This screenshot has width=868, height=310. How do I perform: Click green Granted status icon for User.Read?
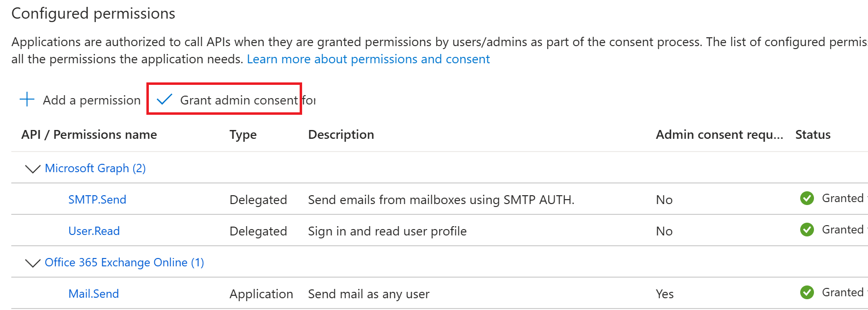[x=807, y=230]
